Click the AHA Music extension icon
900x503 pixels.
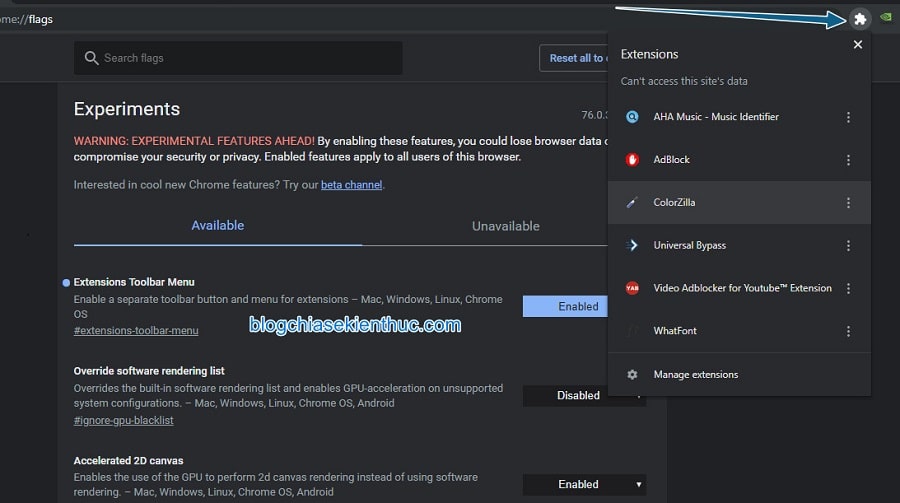(x=632, y=117)
